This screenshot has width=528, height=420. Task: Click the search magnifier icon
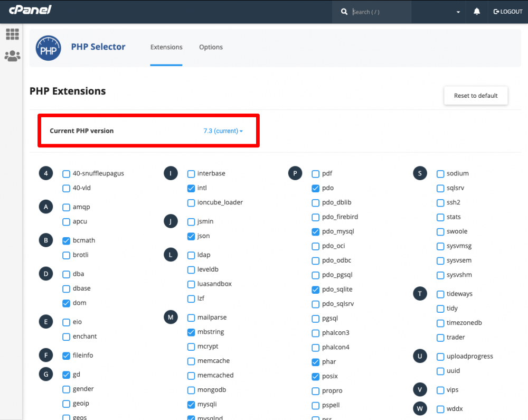344,11
